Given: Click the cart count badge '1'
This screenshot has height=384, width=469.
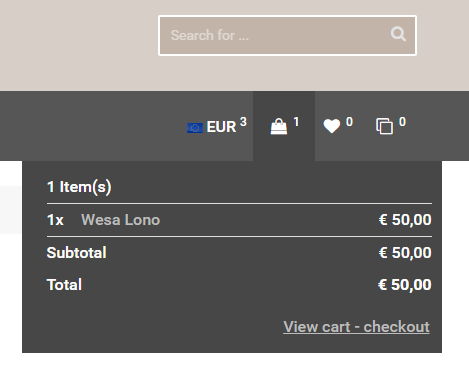Looking at the screenshot, I should point(296,122).
